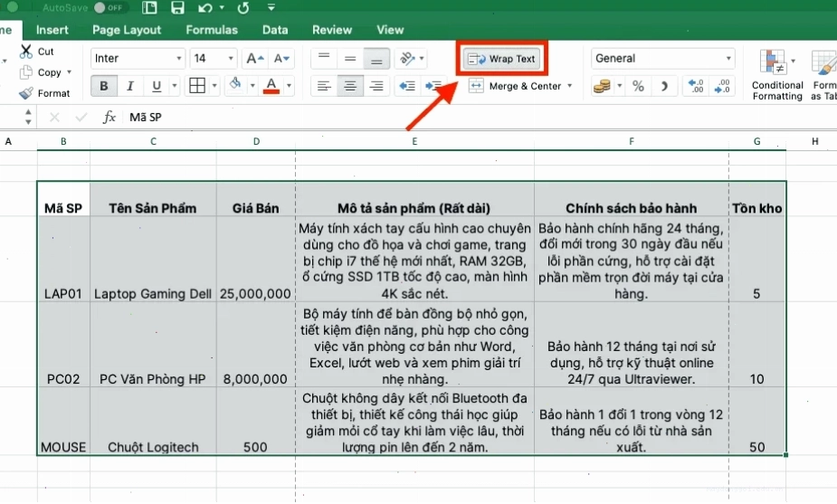The height and width of the screenshot is (504, 837).
Task: Click the Increase Indent icon
Action: point(433,86)
